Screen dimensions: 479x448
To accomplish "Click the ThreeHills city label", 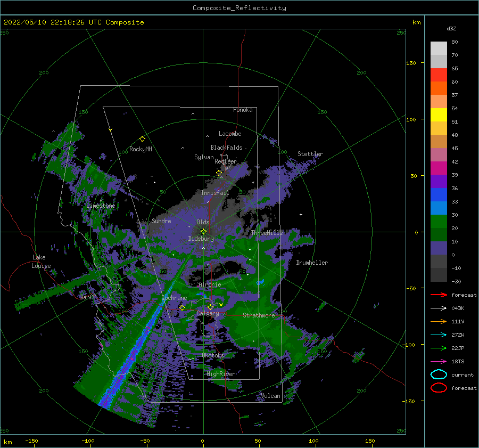I will coord(267,233).
